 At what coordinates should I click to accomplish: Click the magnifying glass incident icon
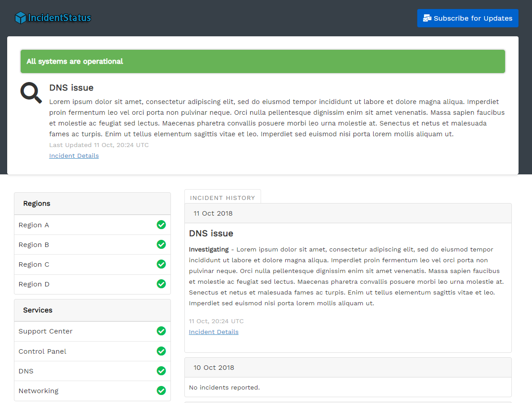point(30,92)
